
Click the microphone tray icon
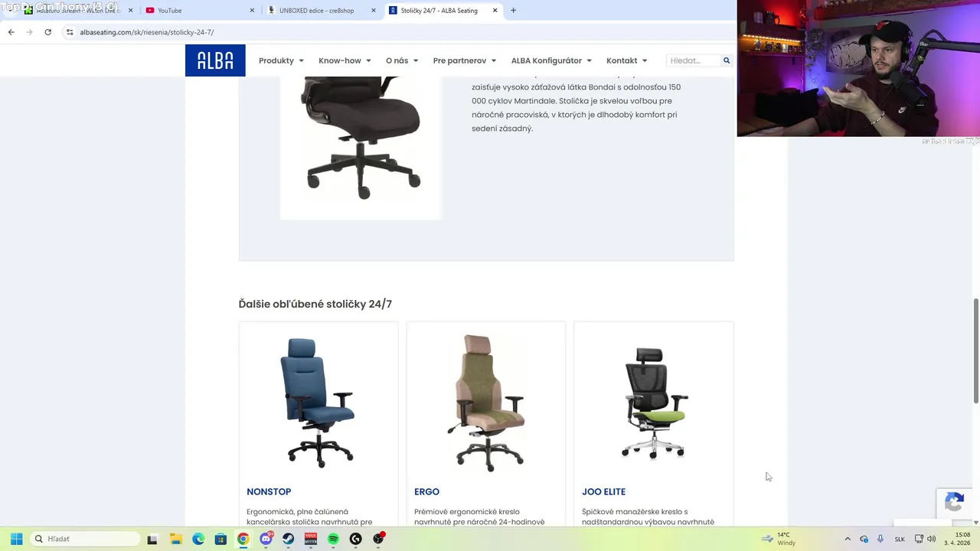click(x=880, y=539)
